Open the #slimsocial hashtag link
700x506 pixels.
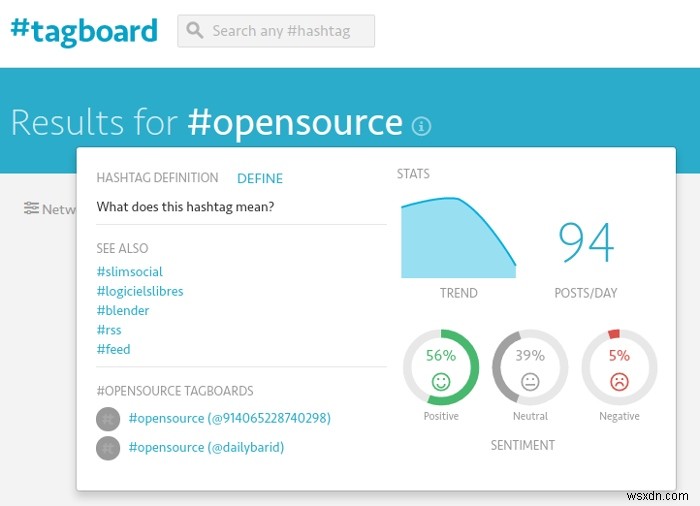[x=130, y=272]
